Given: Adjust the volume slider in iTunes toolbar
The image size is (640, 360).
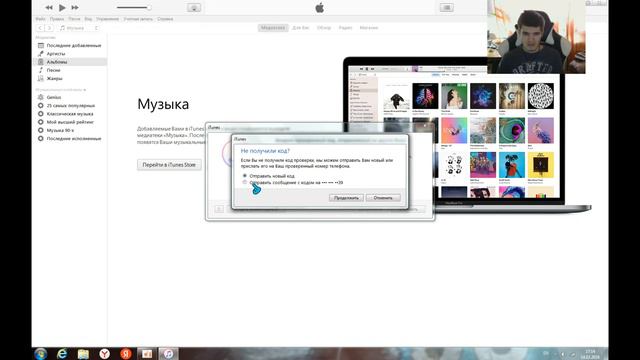Looking at the screenshot, I should pos(133,7).
